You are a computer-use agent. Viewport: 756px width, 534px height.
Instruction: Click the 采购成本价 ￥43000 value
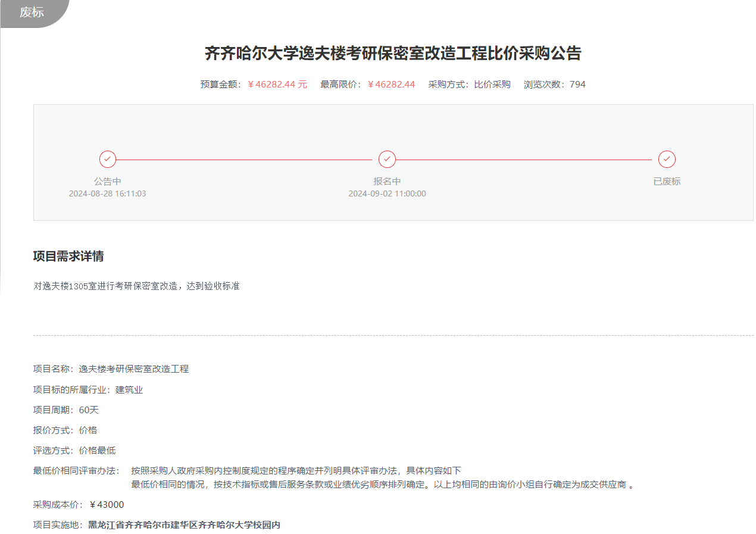107,505
